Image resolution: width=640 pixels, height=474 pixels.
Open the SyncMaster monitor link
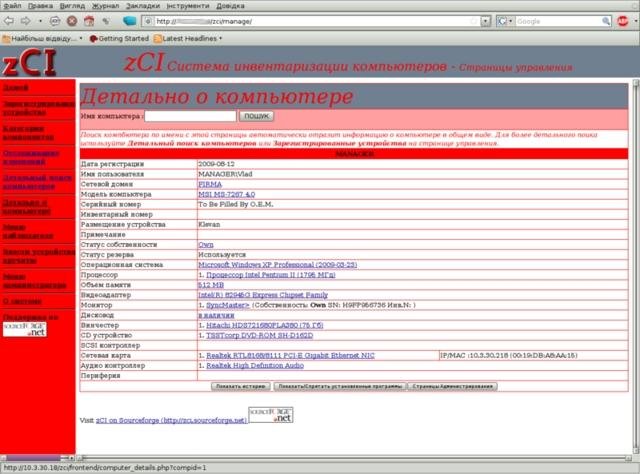click(228, 305)
